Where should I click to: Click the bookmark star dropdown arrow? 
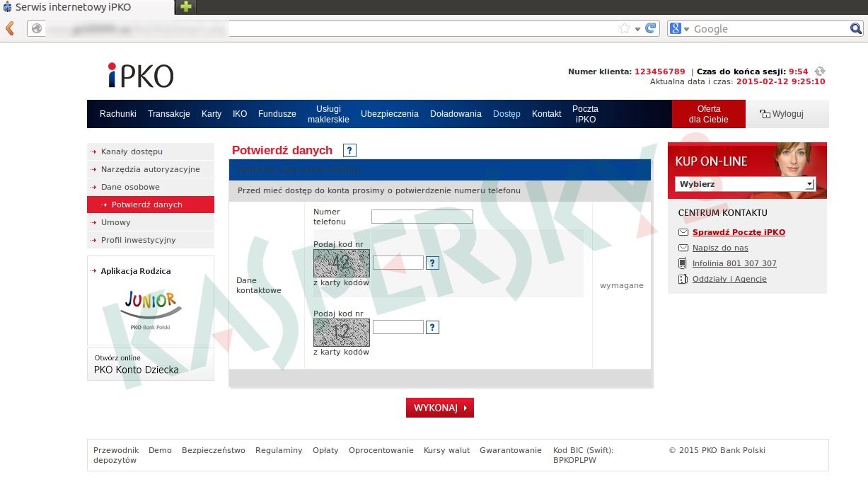click(x=637, y=29)
